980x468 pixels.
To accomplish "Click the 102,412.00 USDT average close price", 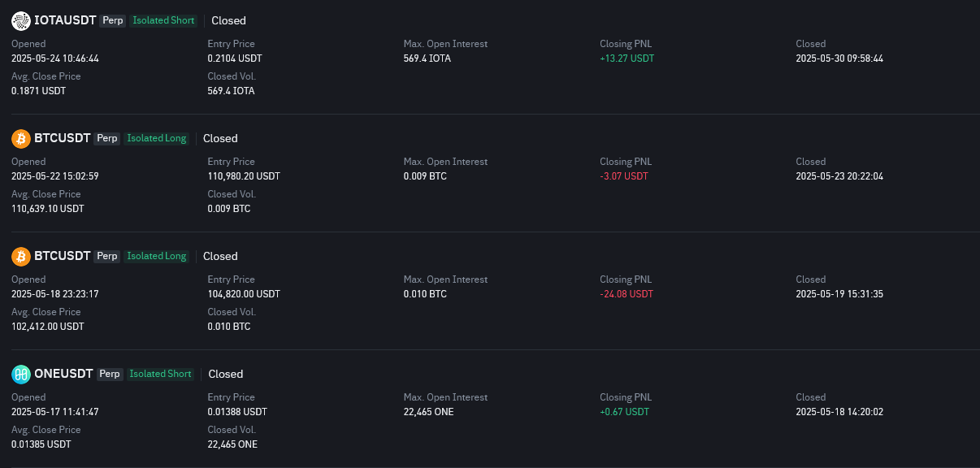I will (47, 327).
